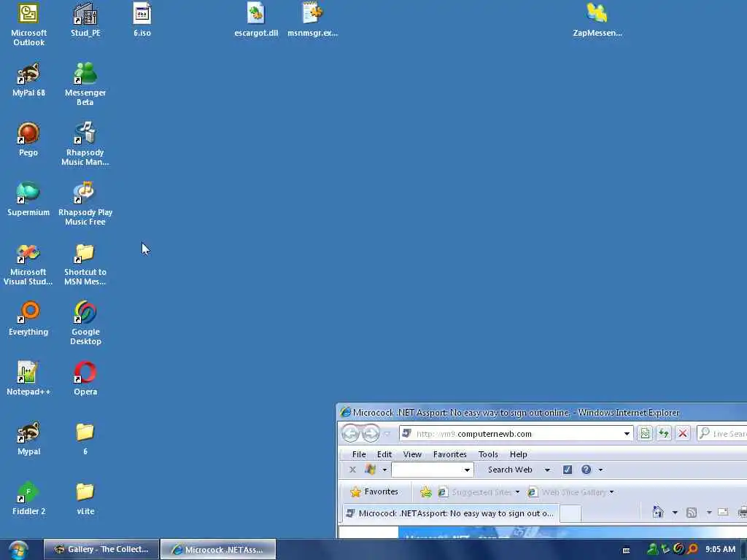The image size is (747, 560).
Task: Click the Forward button in Internet Explorer
Action: [x=371, y=433]
